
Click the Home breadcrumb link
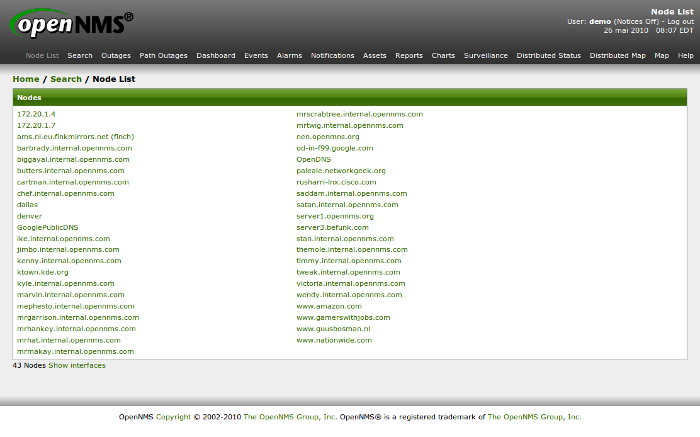pyautogui.click(x=26, y=79)
